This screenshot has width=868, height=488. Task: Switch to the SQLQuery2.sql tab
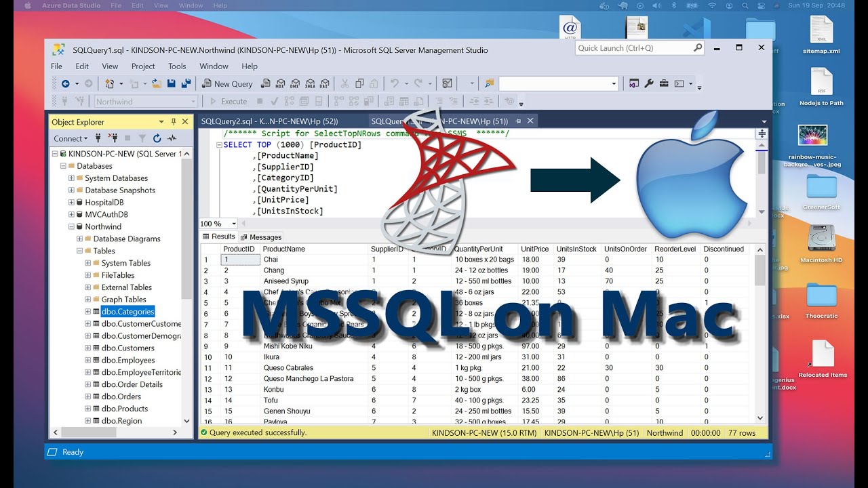269,121
